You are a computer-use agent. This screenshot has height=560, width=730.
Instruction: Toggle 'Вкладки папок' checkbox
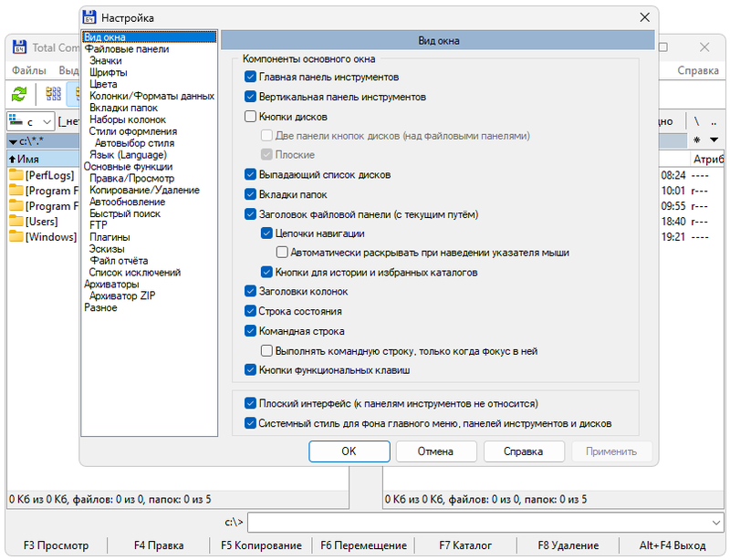250,194
